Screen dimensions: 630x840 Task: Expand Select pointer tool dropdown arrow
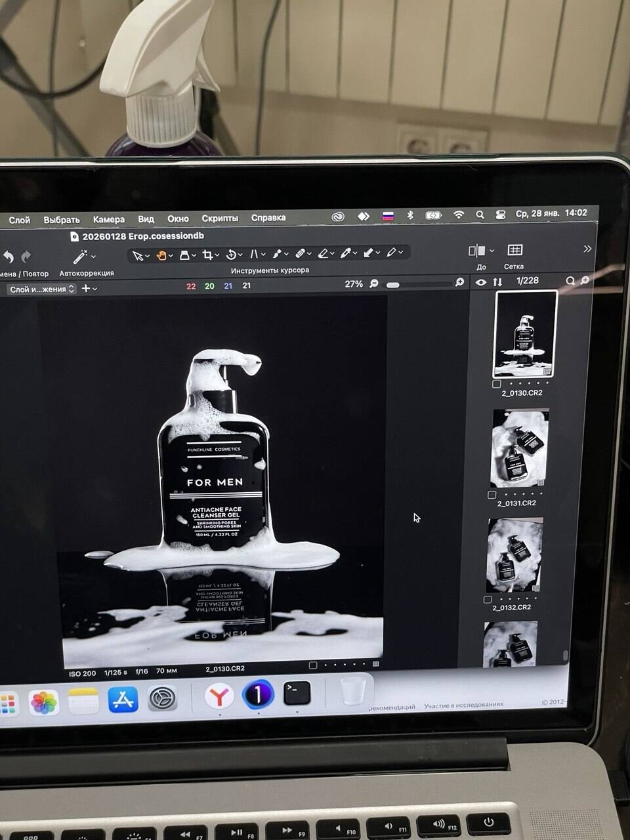tap(147, 256)
